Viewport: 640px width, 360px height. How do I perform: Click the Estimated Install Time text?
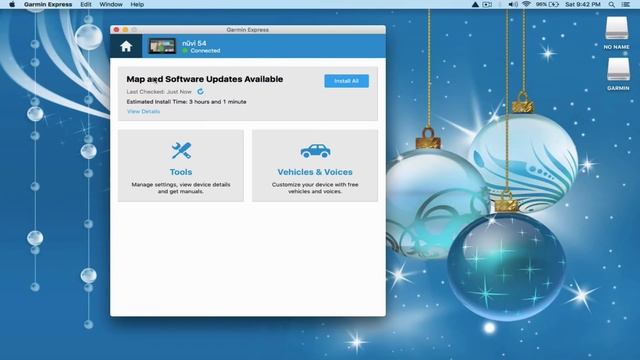pos(187,102)
